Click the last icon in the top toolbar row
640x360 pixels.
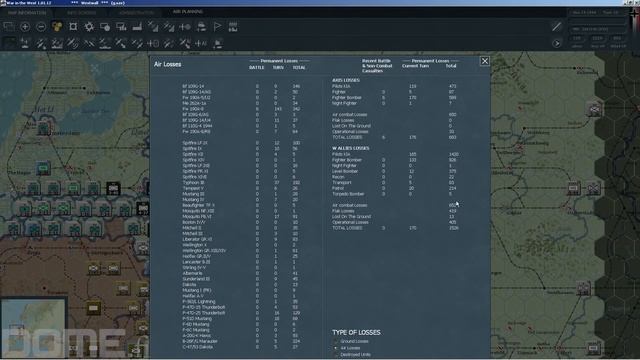click(x=233, y=27)
